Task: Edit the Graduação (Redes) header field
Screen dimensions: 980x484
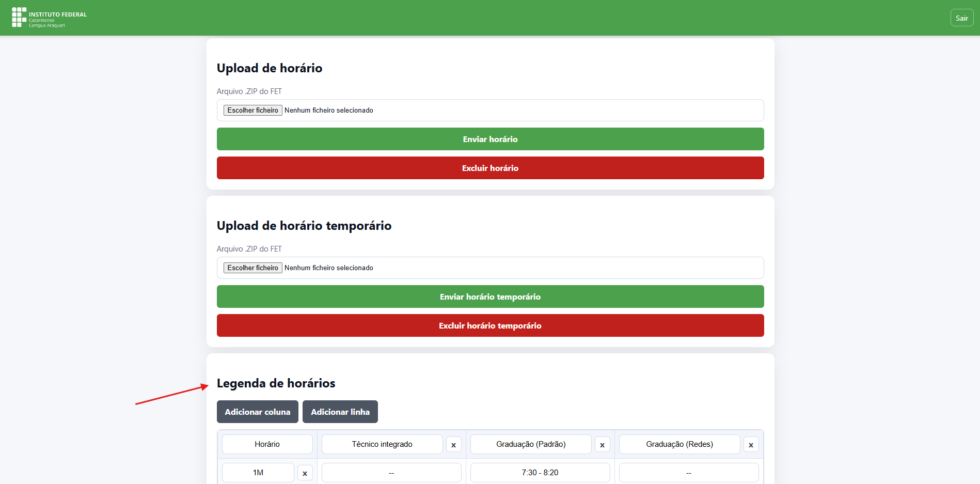Action: (679, 444)
